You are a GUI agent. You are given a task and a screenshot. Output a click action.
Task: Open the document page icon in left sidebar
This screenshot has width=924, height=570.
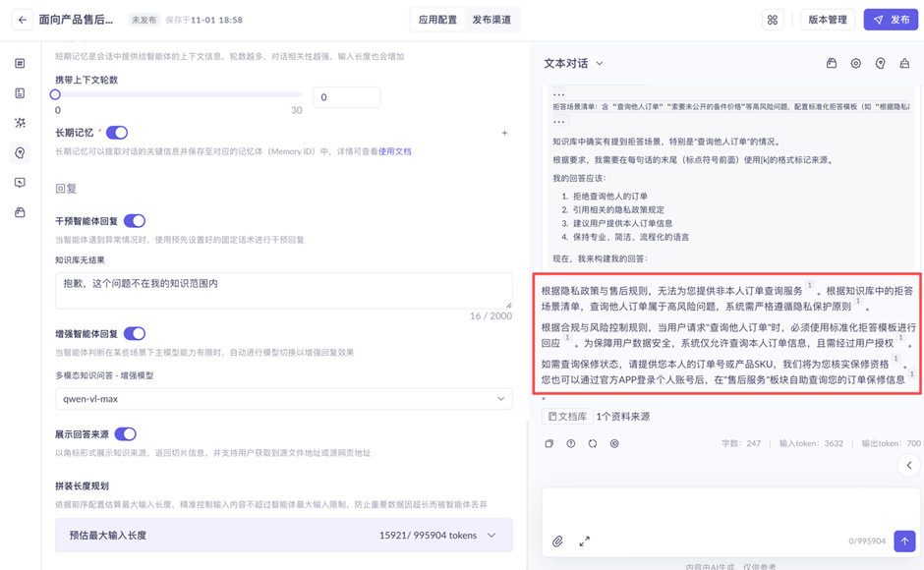click(x=20, y=93)
